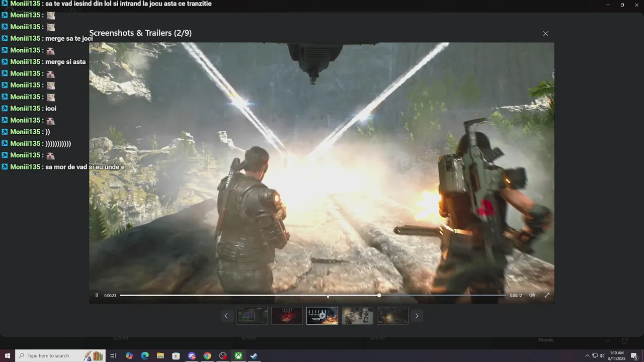Go to next thumbnails with right chevron
644x362 pixels.
tap(417, 316)
